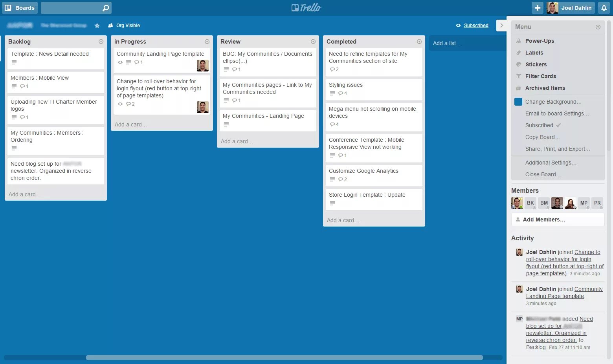Open Mega menu not scrolling card
The image size is (613, 364).
[374, 117]
